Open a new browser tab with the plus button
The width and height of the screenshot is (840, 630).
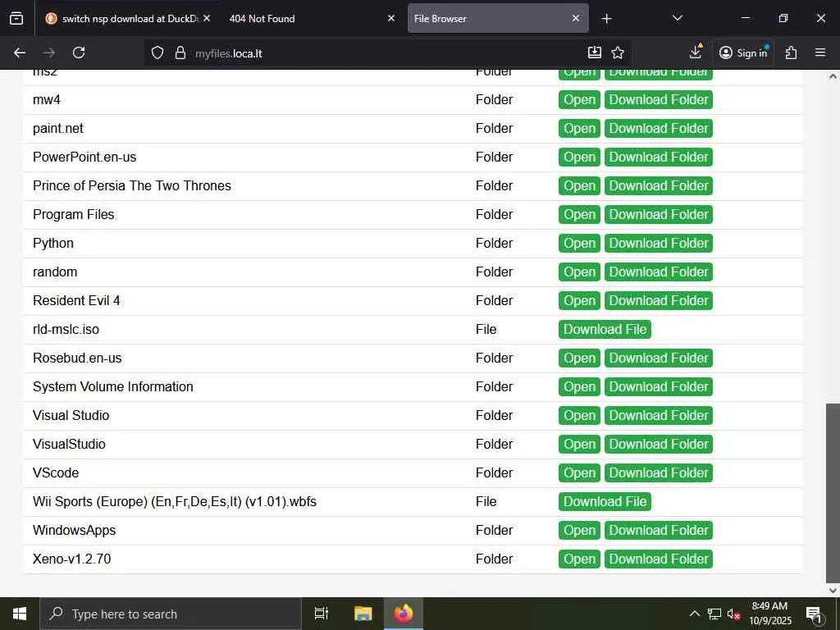coord(606,19)
